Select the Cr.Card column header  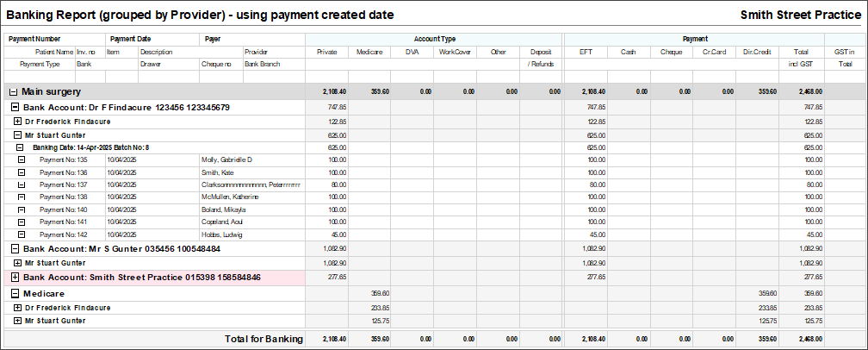point(715,52)
